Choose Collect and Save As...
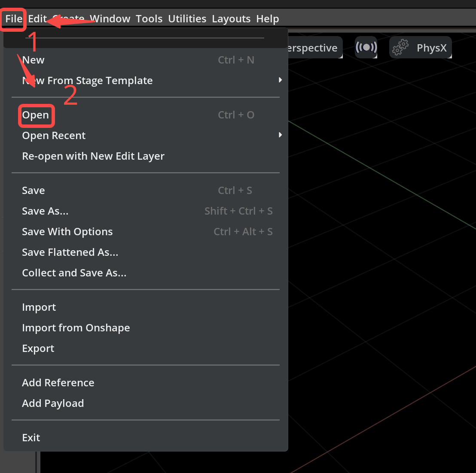This screenshot has width=476, height=473. pyautogui.click(x=146, y=273)
